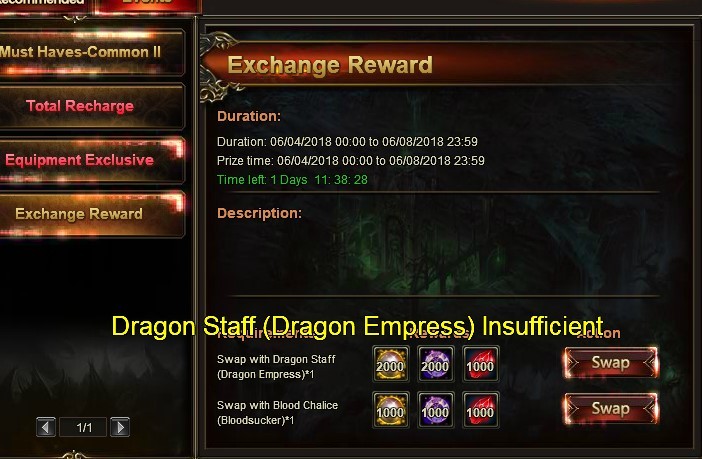The height and width of the screenshot is (459, 702).
Task: Switch to the Events tab
Action: pyautogui.click(x=148, y=5)
